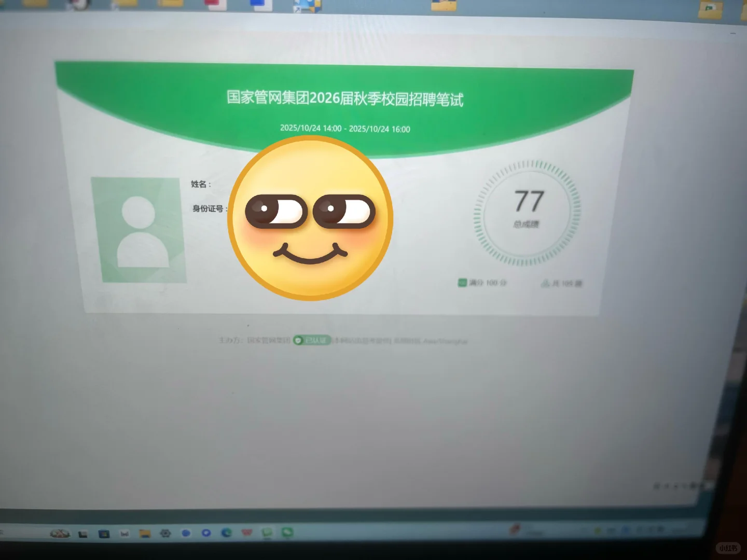
Task: Click the 主办方 organizer text in footer
Action: coord(255,340)
